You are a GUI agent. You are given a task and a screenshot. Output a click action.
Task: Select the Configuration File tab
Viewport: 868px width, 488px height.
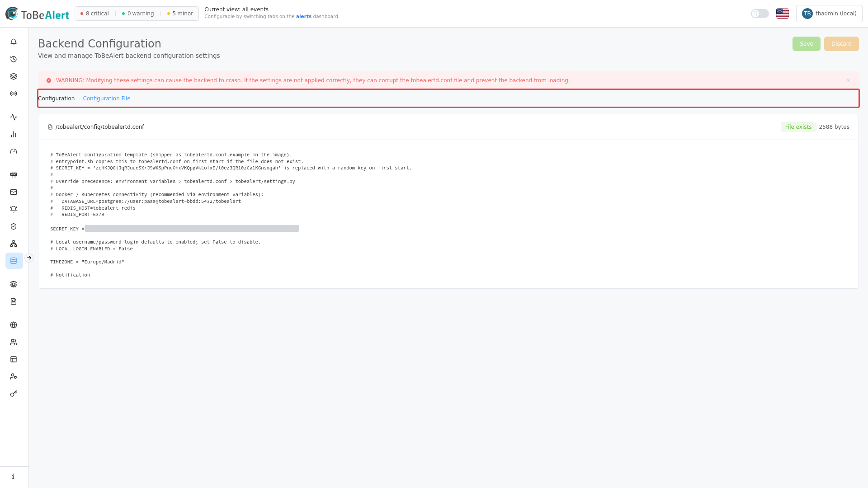tap(107, 99)
